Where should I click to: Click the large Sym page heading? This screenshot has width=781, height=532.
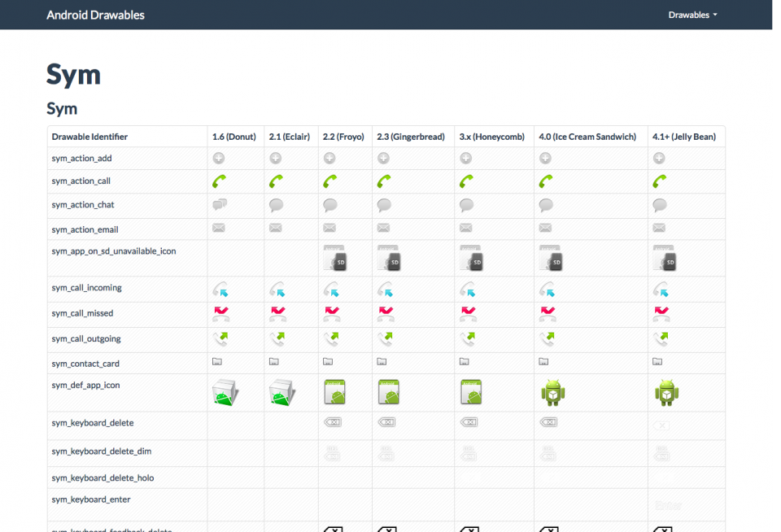click(73, 75)
